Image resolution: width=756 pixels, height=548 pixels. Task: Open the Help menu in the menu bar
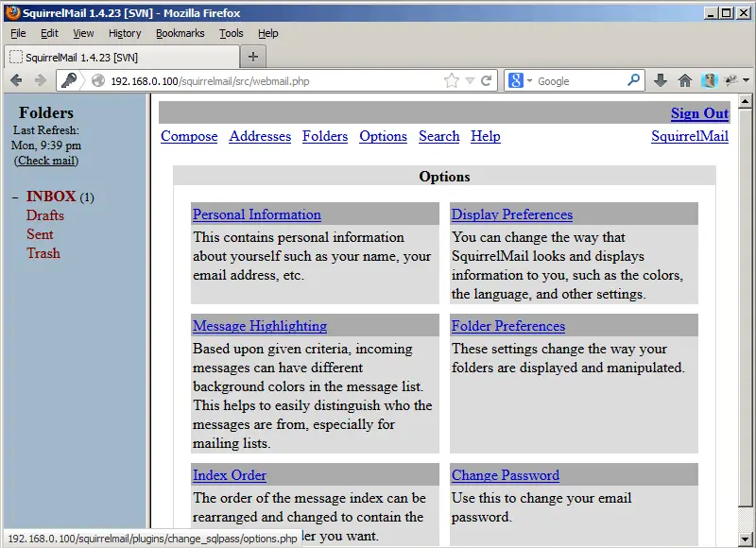268,33
